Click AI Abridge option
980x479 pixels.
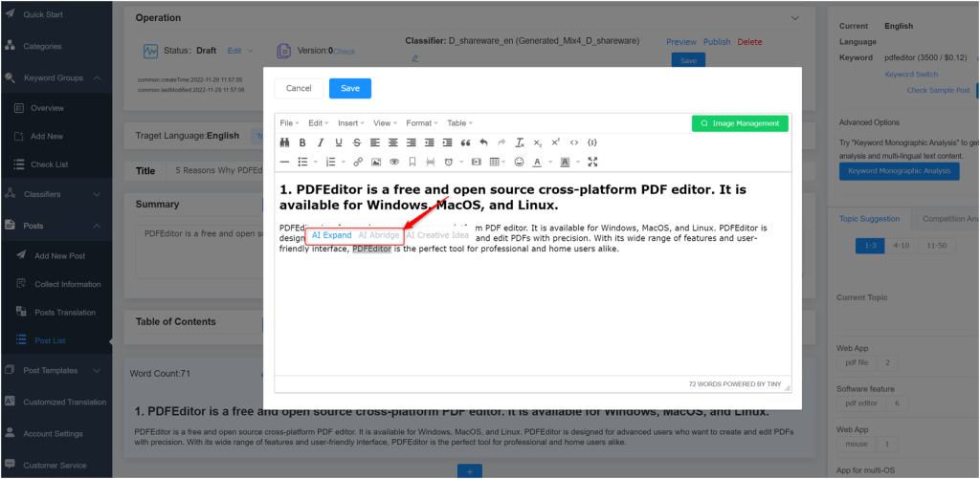pos(379,235)
